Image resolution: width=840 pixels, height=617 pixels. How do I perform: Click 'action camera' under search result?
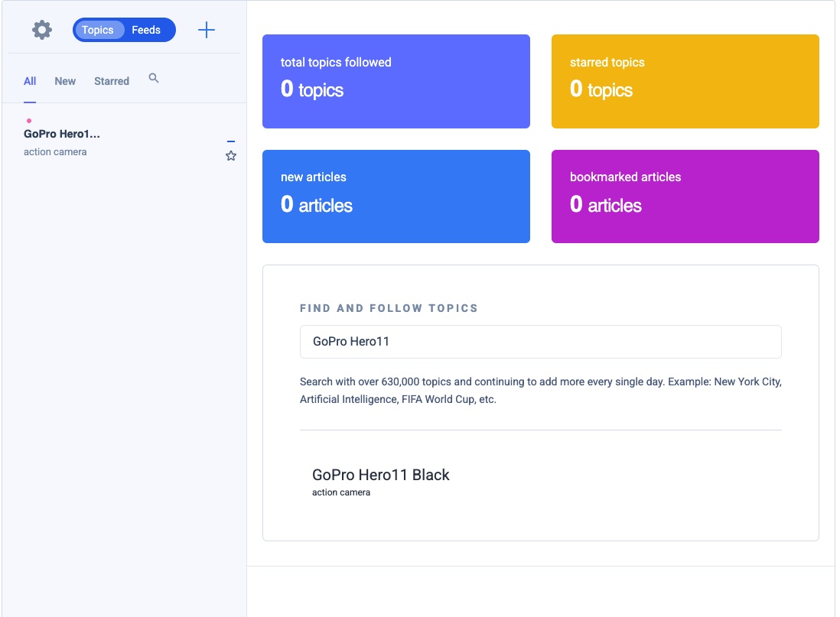tap(341, 492)
